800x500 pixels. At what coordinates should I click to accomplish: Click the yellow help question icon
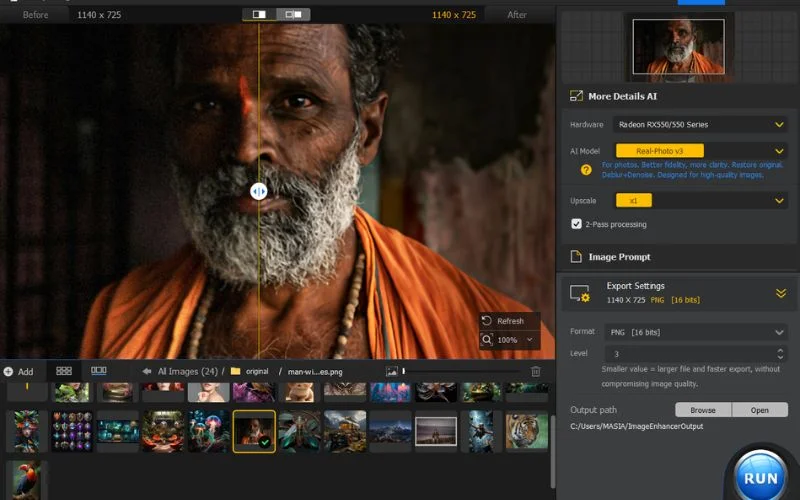(x=586, y=170)
